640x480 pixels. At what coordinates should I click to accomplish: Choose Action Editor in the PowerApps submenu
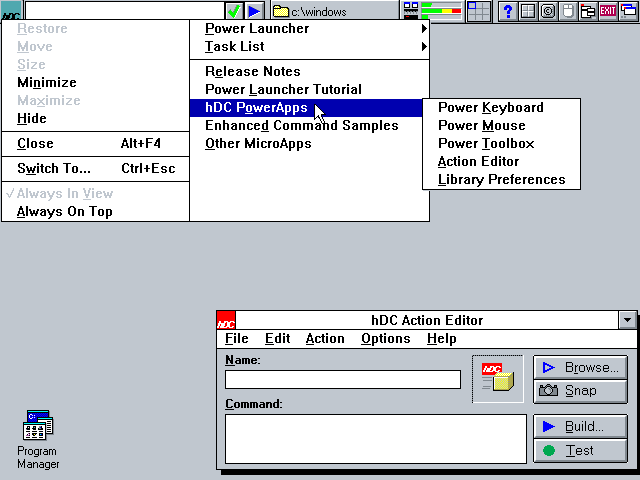point(501,162)
